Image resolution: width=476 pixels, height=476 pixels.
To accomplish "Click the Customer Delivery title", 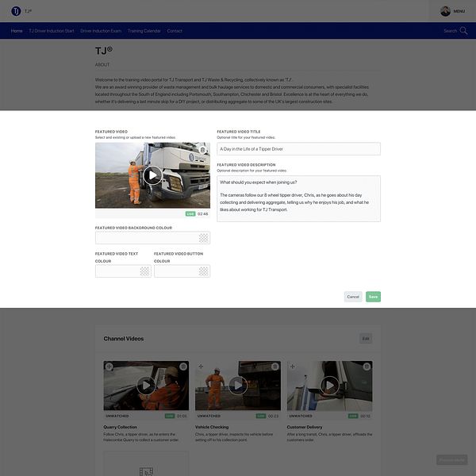I will pos(305,427).
